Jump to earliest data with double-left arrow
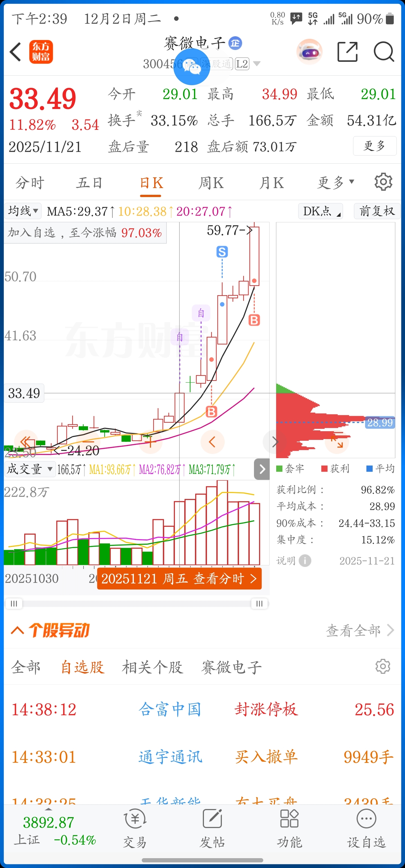Screen dimensions: 405x868 tap(26, 442)
